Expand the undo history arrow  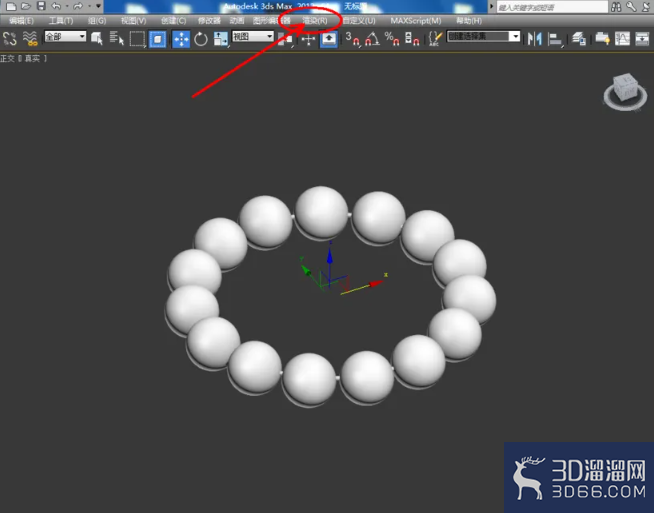(x=67, y=6)
